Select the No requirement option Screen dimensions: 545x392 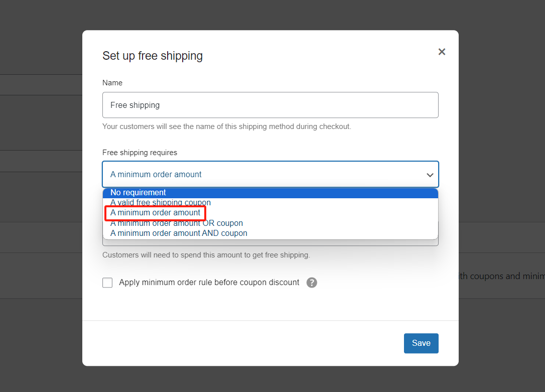click(138, 193)
